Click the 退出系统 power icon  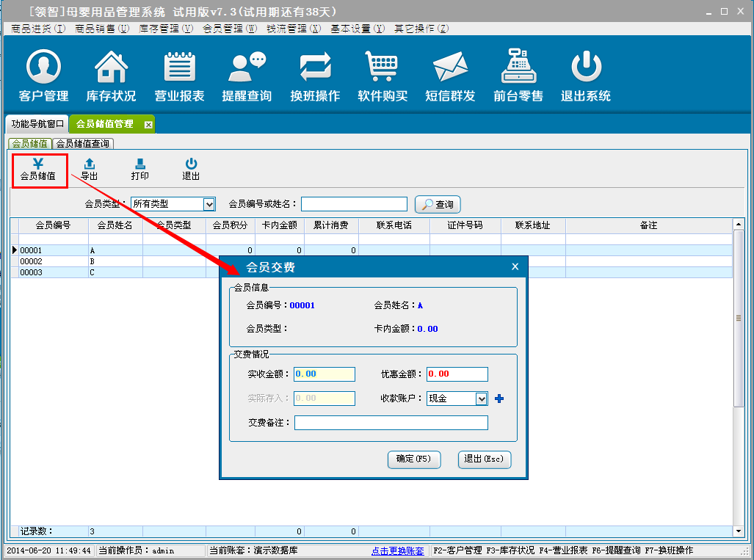(x=586, y=68)
